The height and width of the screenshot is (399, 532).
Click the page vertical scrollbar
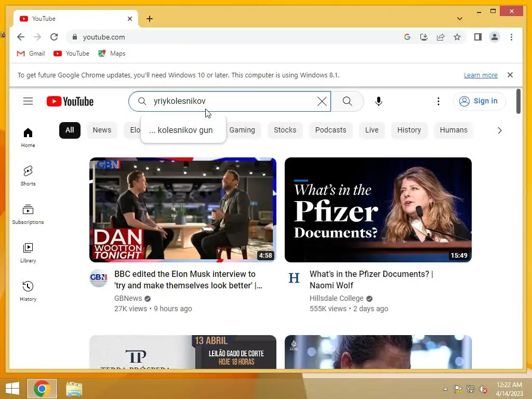tap(518, 101)
